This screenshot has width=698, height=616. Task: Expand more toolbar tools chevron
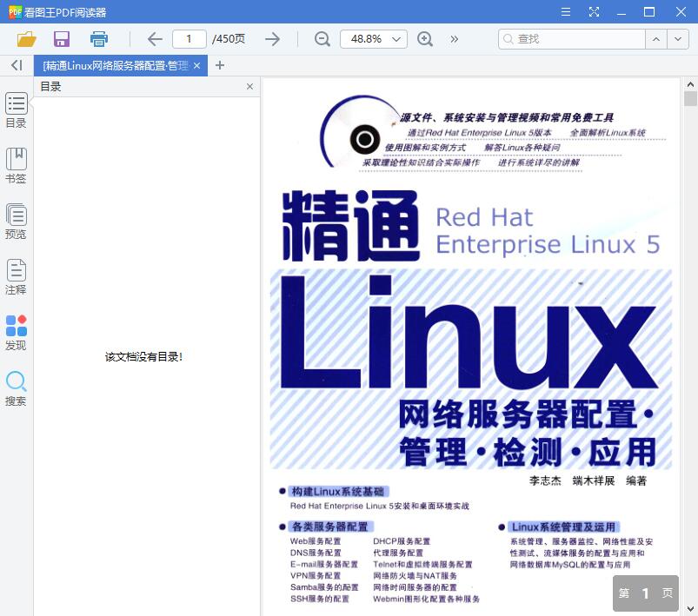tap(454, 39)
